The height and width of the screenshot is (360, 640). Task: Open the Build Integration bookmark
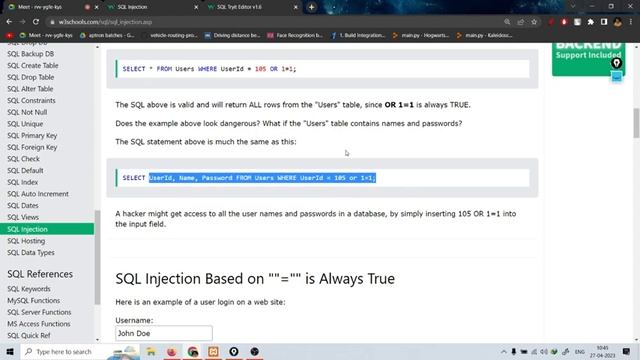click(x=358, y=36)
